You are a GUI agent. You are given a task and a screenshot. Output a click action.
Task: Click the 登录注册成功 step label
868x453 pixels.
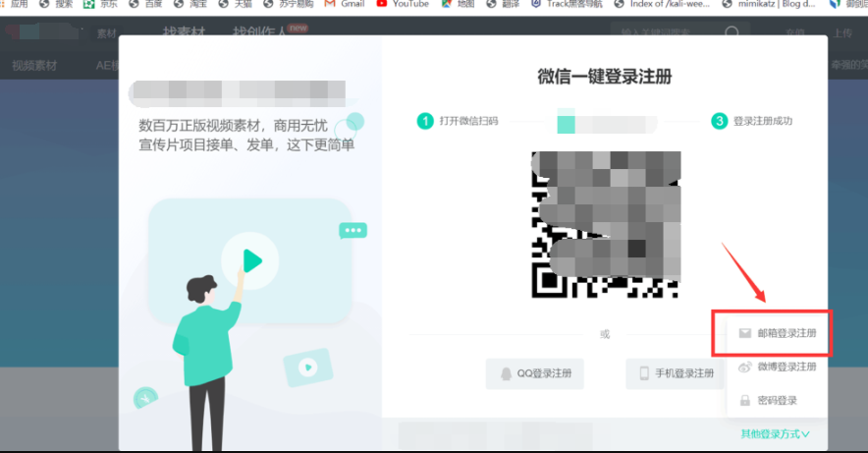tap(763, 121)
